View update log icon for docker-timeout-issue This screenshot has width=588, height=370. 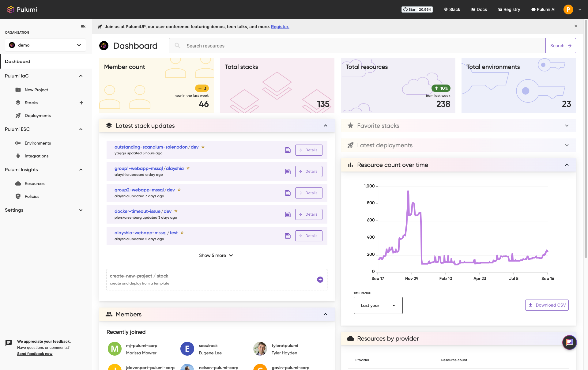pyautogui.click(x=288, y=214)
